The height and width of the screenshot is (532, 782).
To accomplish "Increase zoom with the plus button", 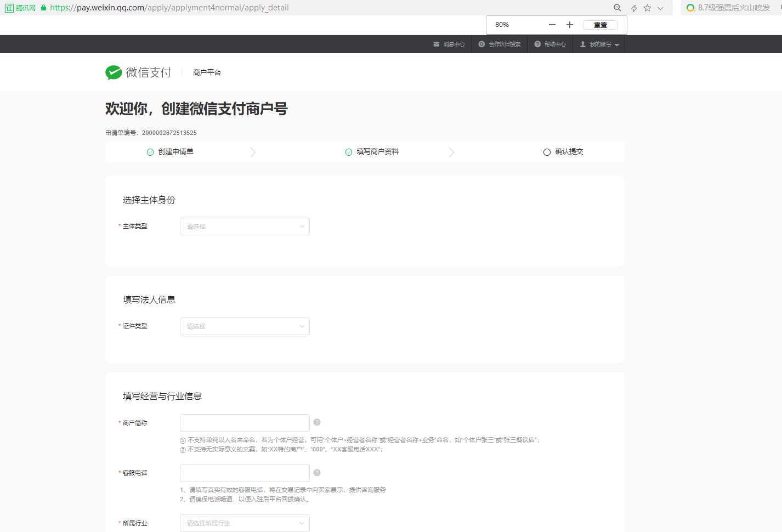I will [x=570, y=25].
